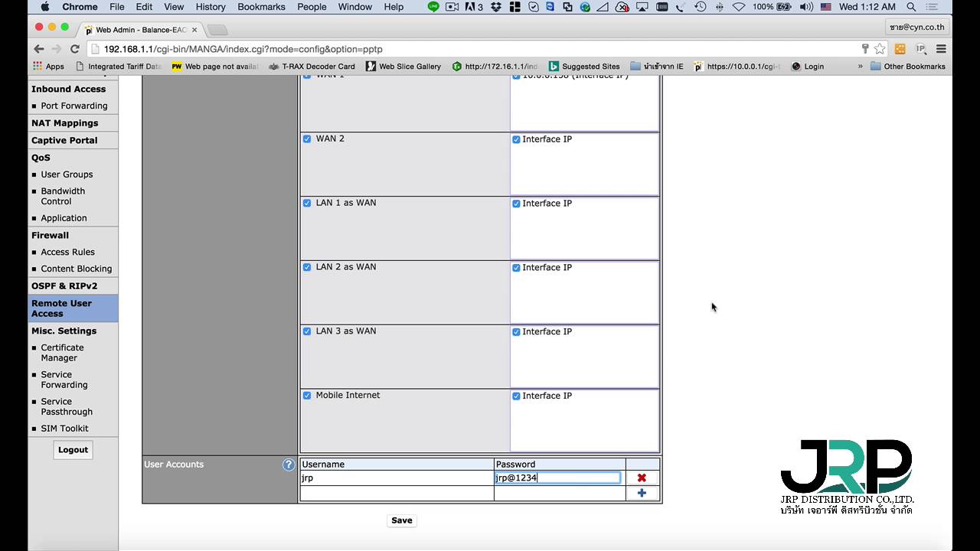This screenshot has height=551, width=980.
Task: Open the AirPlay display menu
Action: pos(642,7)
